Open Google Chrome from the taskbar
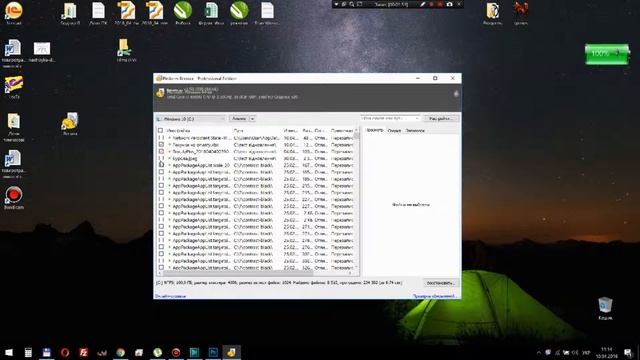The width and height of the screenshot is (640, 360). [120, 352]
